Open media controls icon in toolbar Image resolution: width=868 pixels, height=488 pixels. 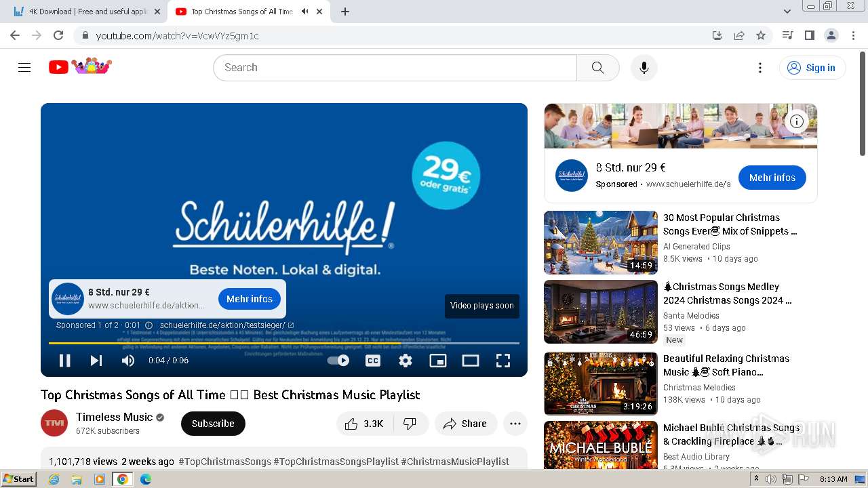point(788,35)
